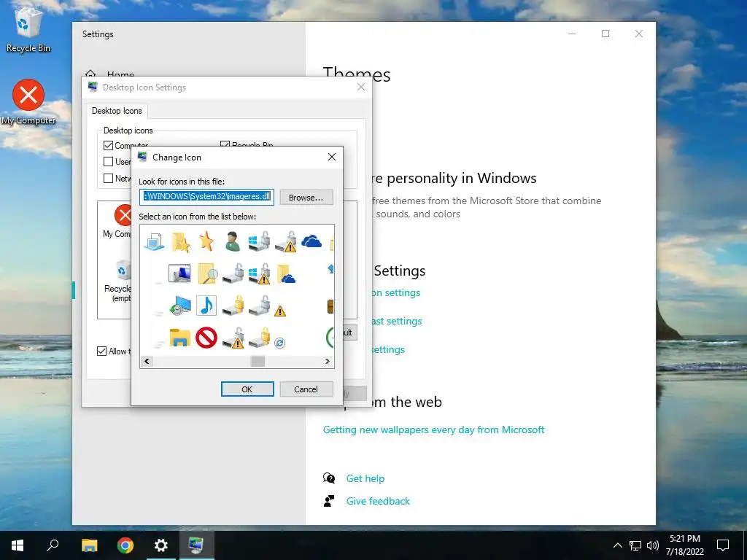The width and height of the screenshot is (747, 560).
Task: Toggle Allow themes to change icons checkbox
Action: (x=101, y=351)
